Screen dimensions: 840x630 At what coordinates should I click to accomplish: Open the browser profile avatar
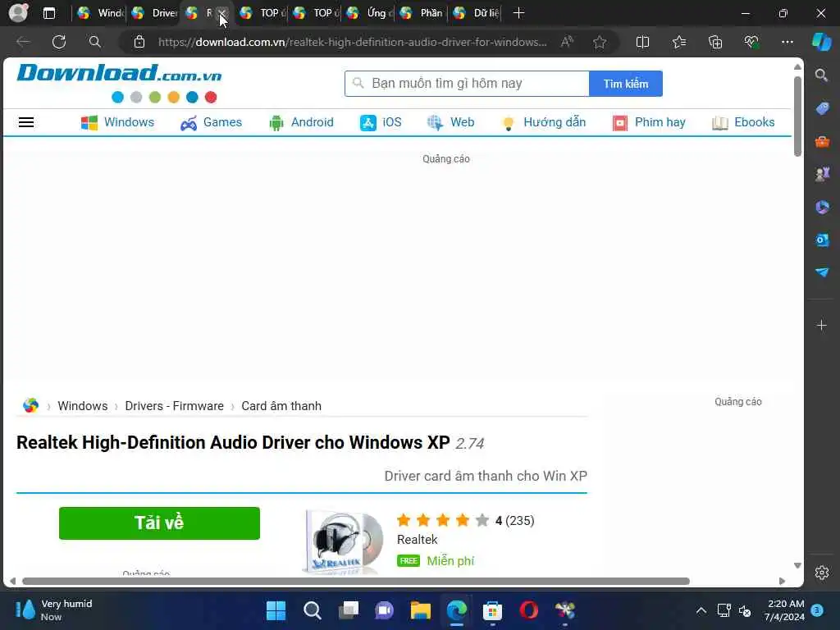click(18, 12)
